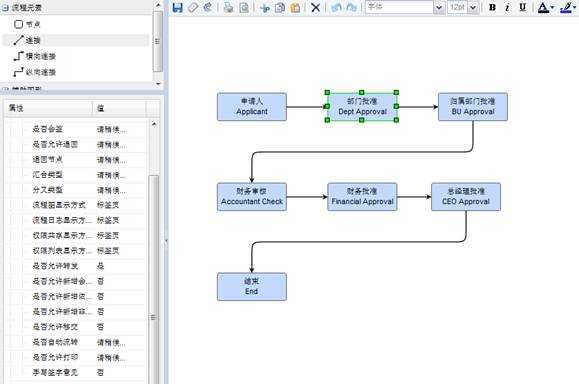Click the 汇合类型 property row

pyautogui.click(x=76, y=175)
